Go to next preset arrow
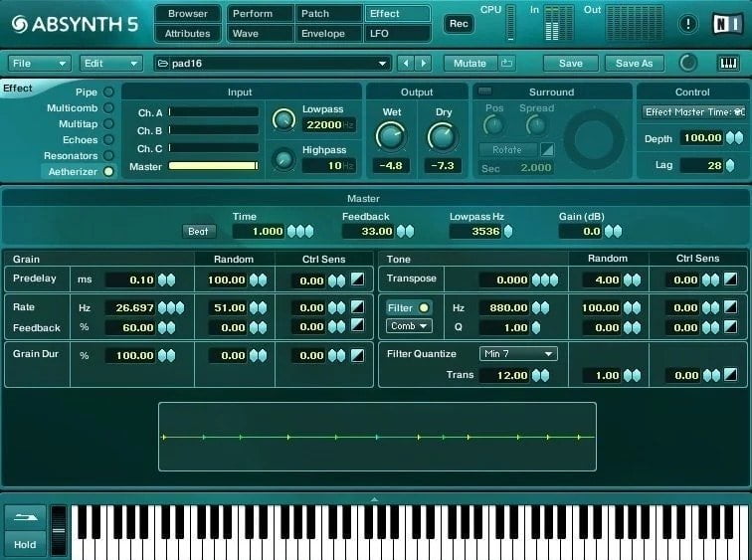Screen dimensions: 752x560 (423, 64)
